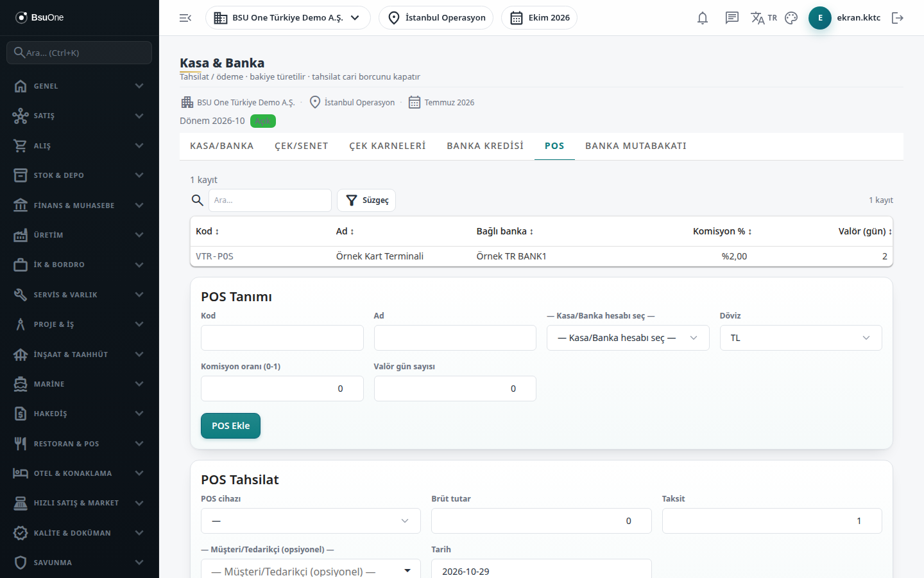Sort table by Komisyon % column
This screenshot has width=924, height=578.
coord(722,231)
